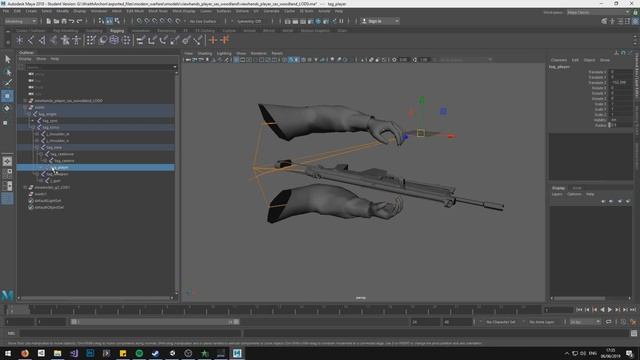The image size is (640, 360).
Task: Click the Translate Z value field
Action: coord(620,82)
